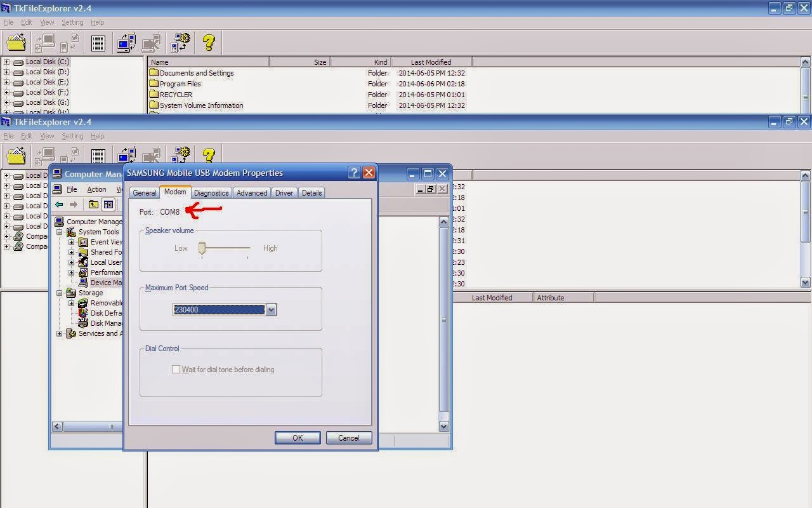Expand Local Disk (D:) in the upper window tree
The height and width of the screenshot is (508, 812).
6,72
